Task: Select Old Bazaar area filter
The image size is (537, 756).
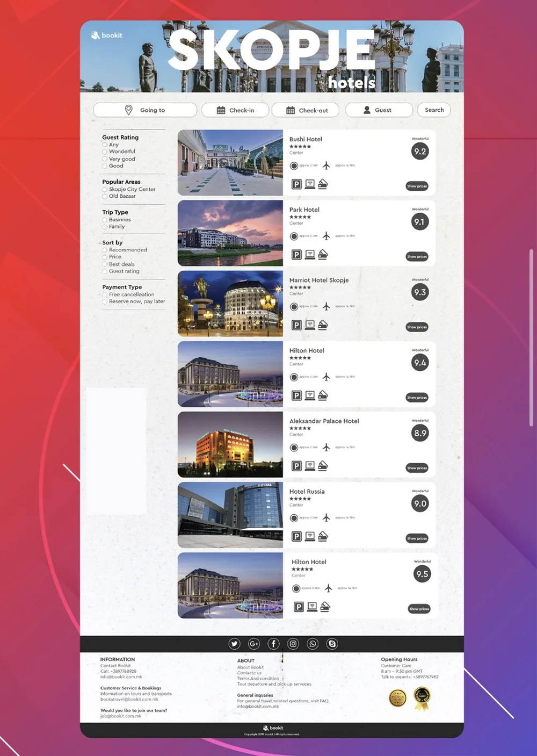Action: 105,196
